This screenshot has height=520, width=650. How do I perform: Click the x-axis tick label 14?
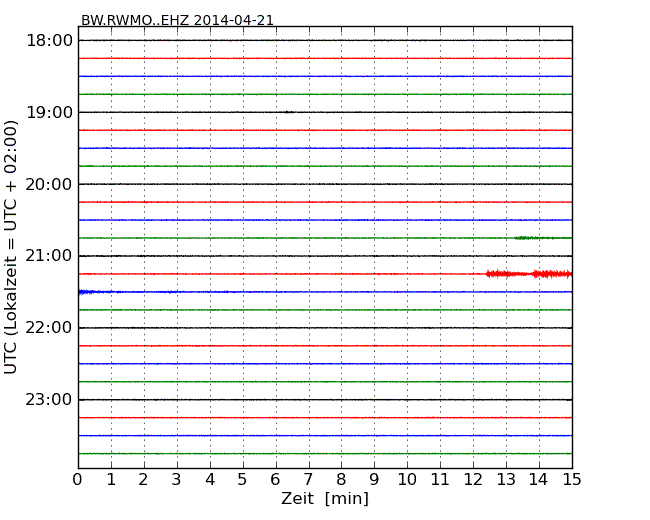538,479
